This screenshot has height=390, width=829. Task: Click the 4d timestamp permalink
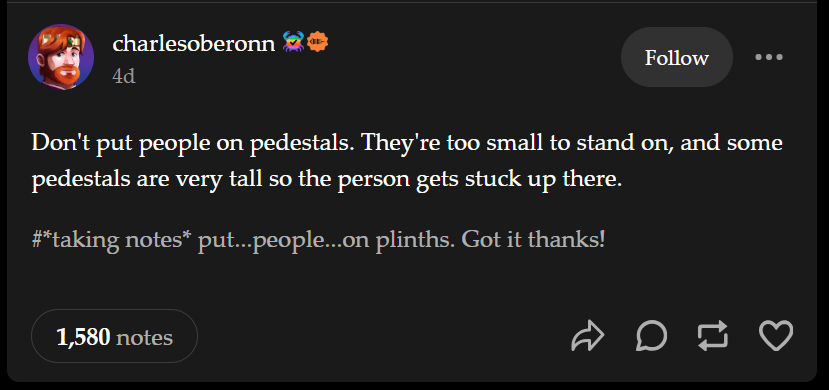(124, 77)
